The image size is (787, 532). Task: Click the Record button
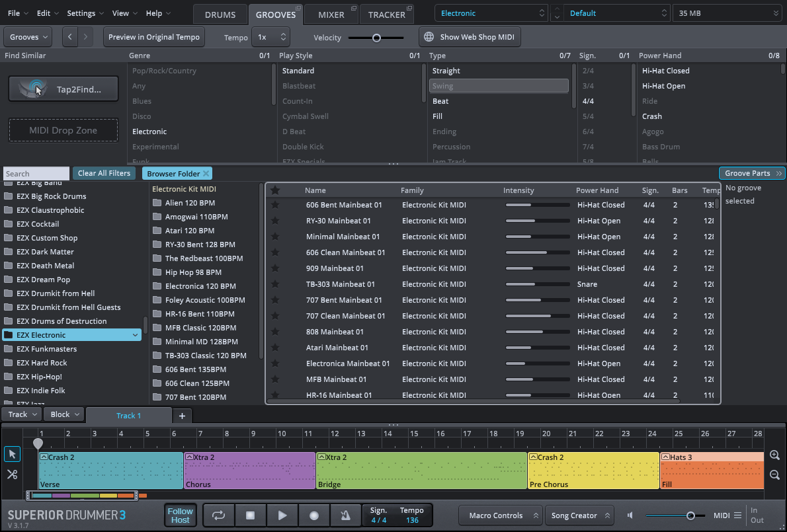[x=314, y=515]
